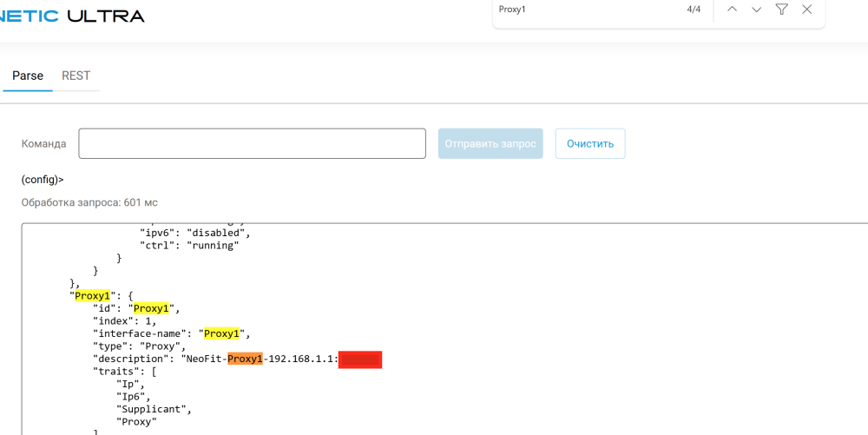Switch to the Parse tab
868x435 pixels.
pos(28,76)
